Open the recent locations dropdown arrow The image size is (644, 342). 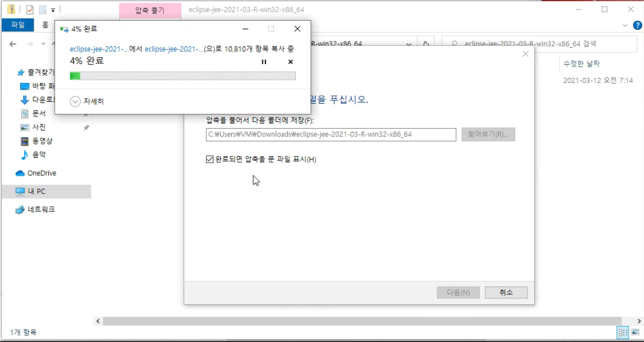pos(43,44)
